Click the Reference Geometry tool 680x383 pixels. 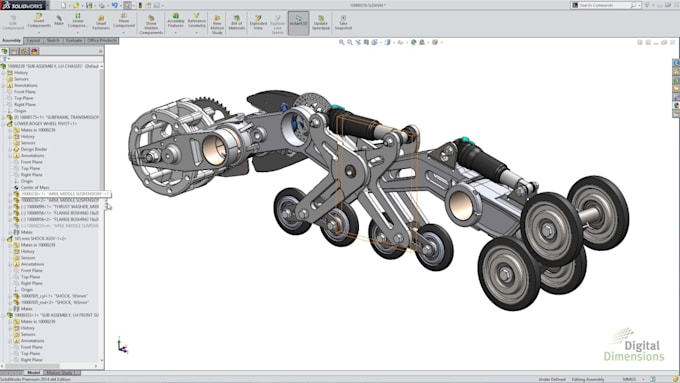click(196, 20)
